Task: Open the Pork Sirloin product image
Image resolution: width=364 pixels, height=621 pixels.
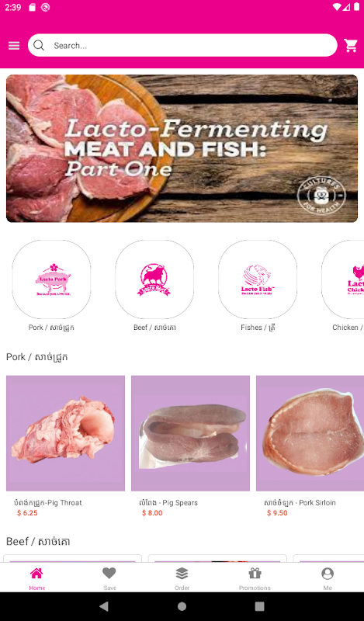Action: 310,433
